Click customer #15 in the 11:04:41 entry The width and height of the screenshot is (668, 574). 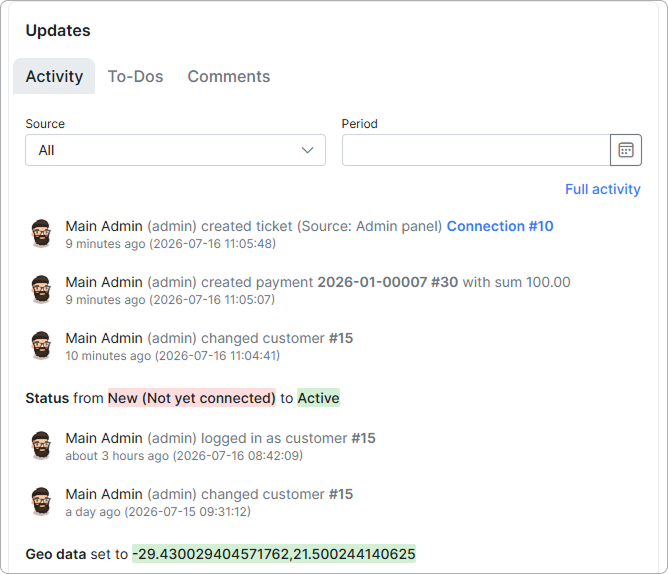(341, 338)
